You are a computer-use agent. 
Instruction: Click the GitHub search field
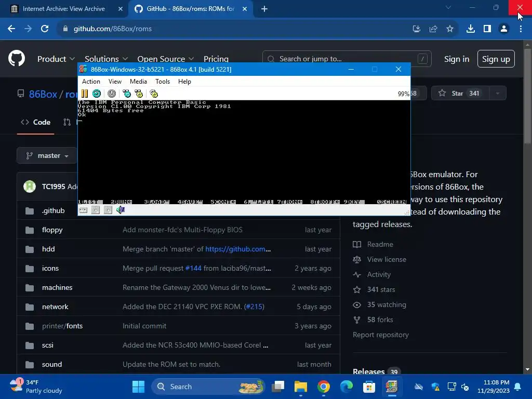(347, 59)
